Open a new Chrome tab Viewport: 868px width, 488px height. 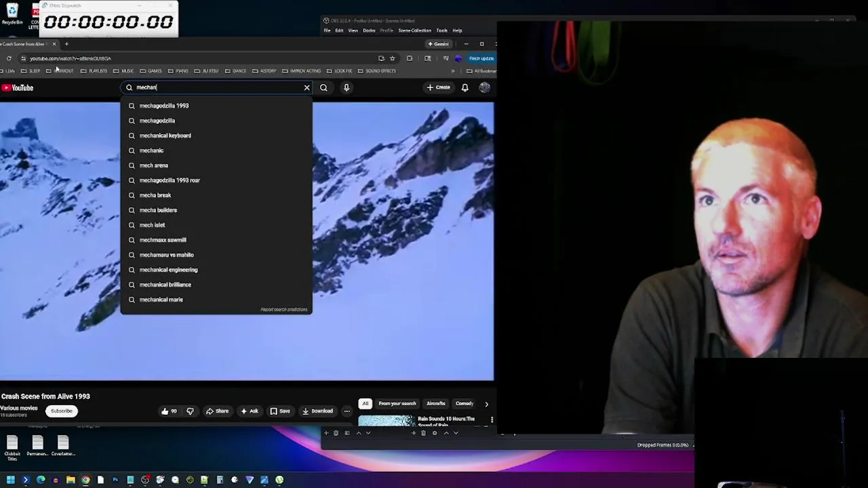point(66,44)
